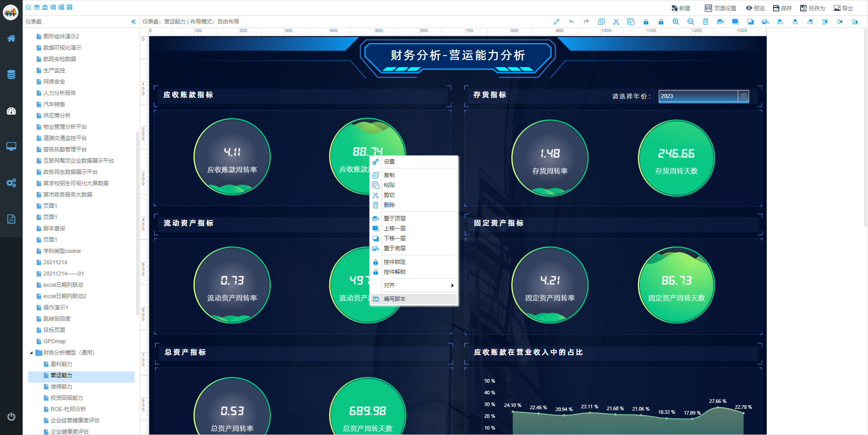The image size is (868, 435).
Task: Select the 存货周转天数 gauge widget
Action: click(x=676, y=158)
